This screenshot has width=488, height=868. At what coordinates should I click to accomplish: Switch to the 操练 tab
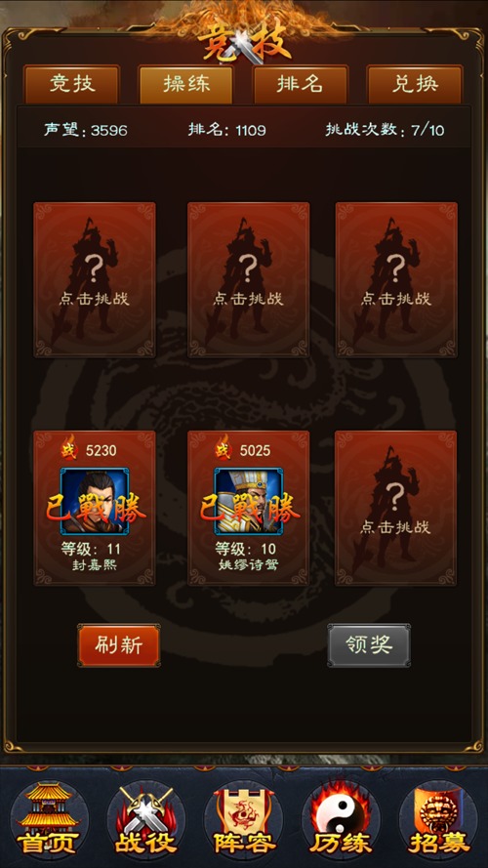point(185,84)
